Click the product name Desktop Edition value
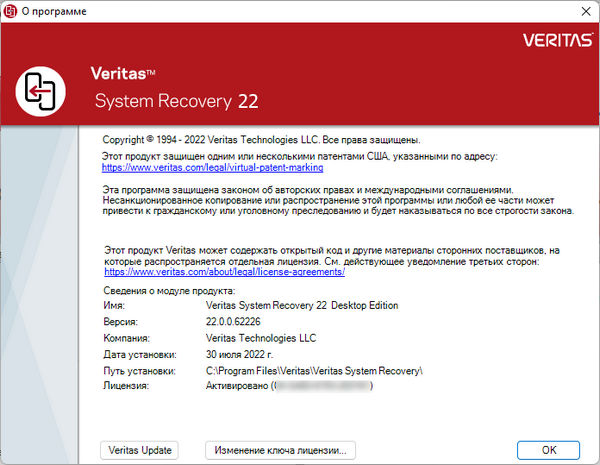The image size is (600, 465). pyautogui.click(x=301, y=305)
